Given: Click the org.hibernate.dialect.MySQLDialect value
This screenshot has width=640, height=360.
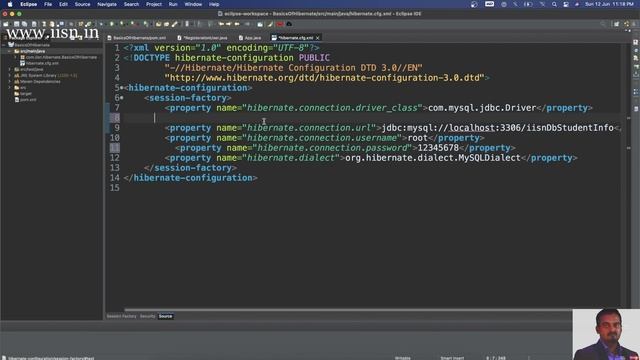Looking at the screenshot, I should click(x=433, y=158).
